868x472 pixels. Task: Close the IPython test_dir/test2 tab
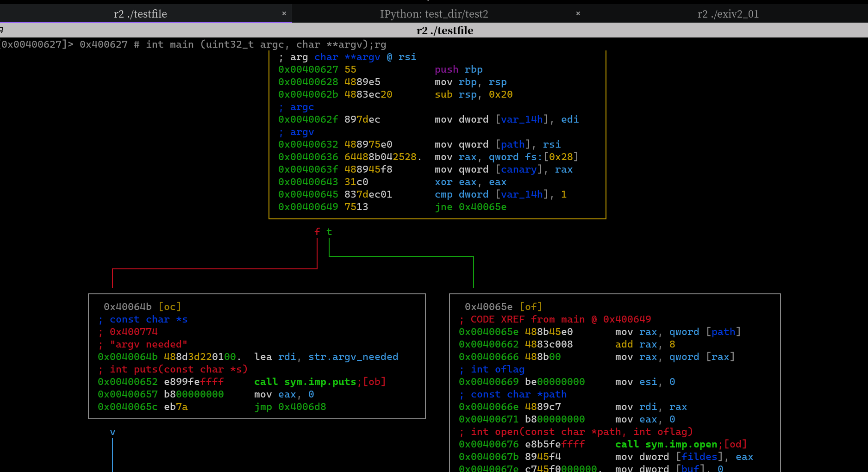[x=578, y=13]
